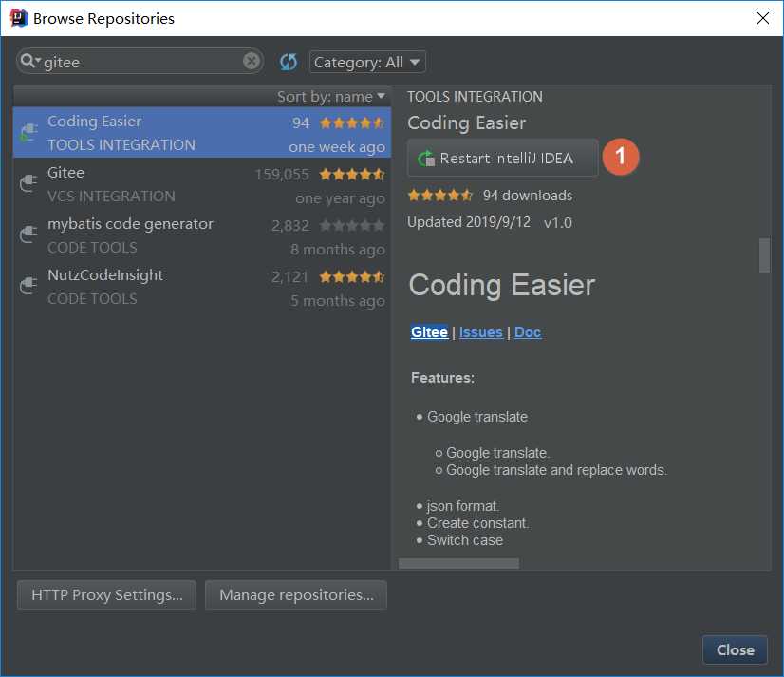Image resolution: width=784 pixels, height=677 pixels.
Task: Click the description vertical scrollbar thumb
Action: [x=764, y=255]
